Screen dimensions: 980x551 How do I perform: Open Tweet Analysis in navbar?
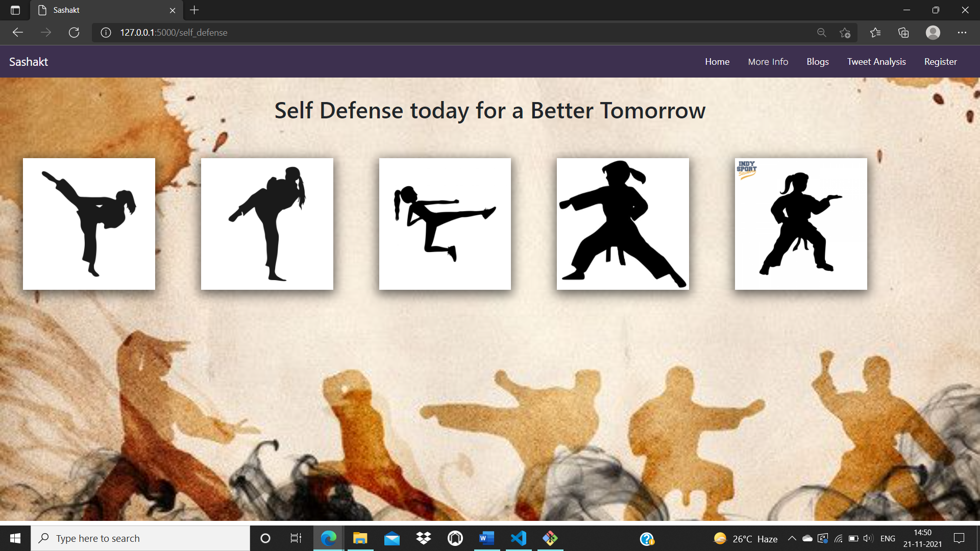pyautogui.click(x=876, y=62)
